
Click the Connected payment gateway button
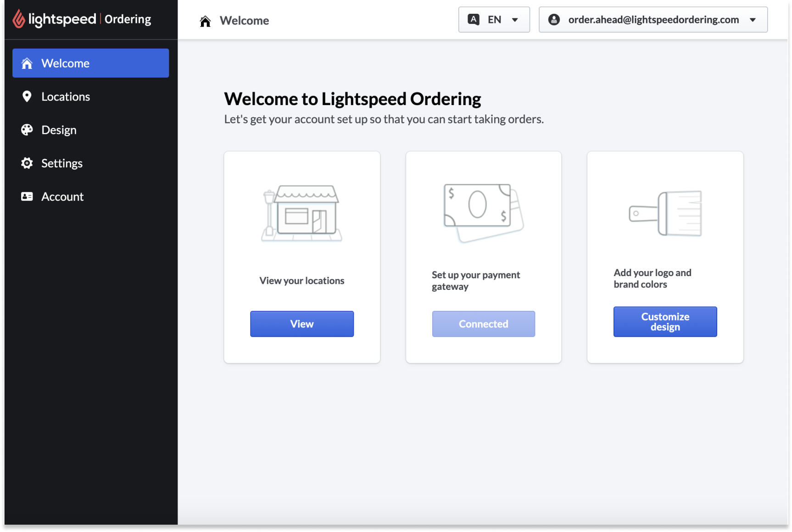(x=484, y=324)
